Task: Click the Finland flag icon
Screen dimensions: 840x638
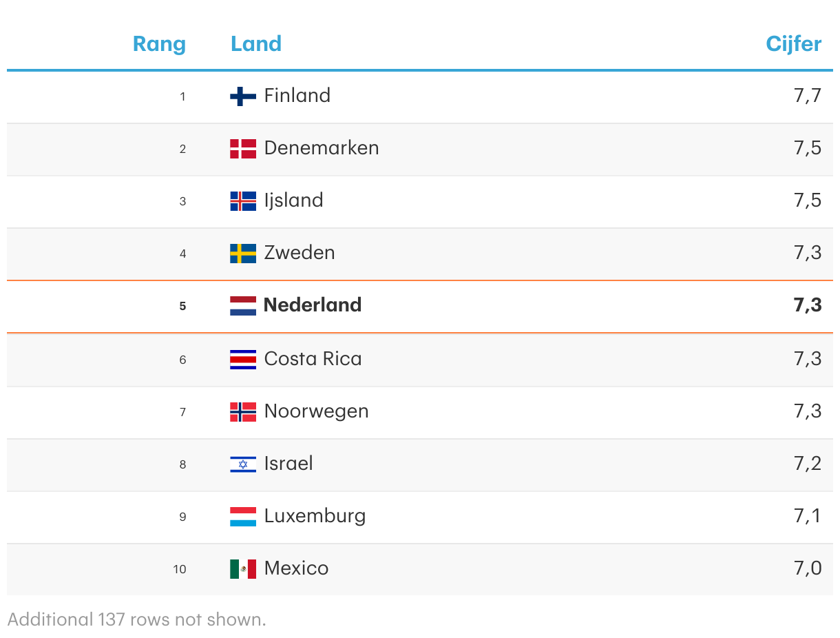Action: 242,96
